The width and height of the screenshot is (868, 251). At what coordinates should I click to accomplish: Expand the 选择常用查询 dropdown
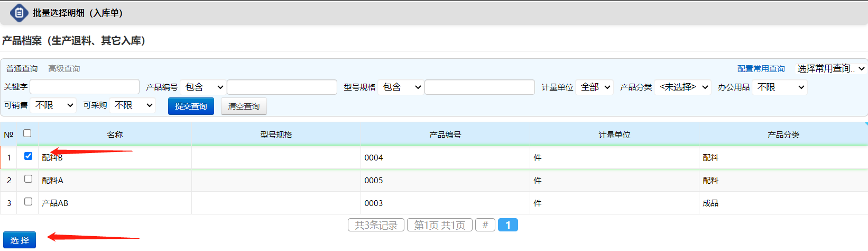click(x=830, y=69)
